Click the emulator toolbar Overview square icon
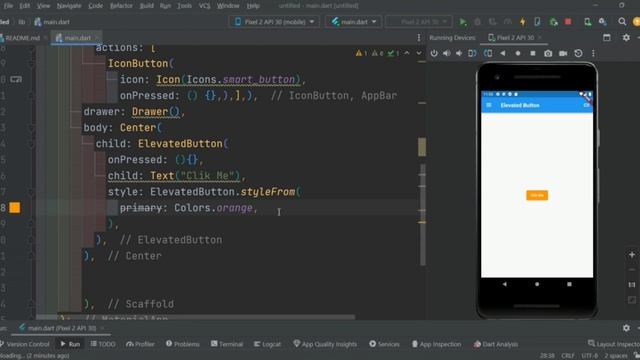This screenshot has height=360, width=640. 533,53
